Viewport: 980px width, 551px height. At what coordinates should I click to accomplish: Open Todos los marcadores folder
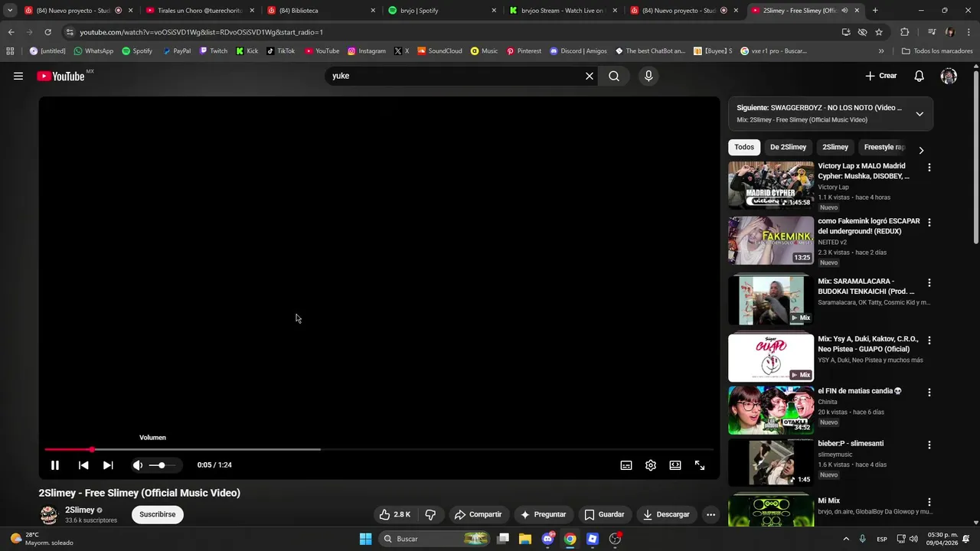pos(937,51)
